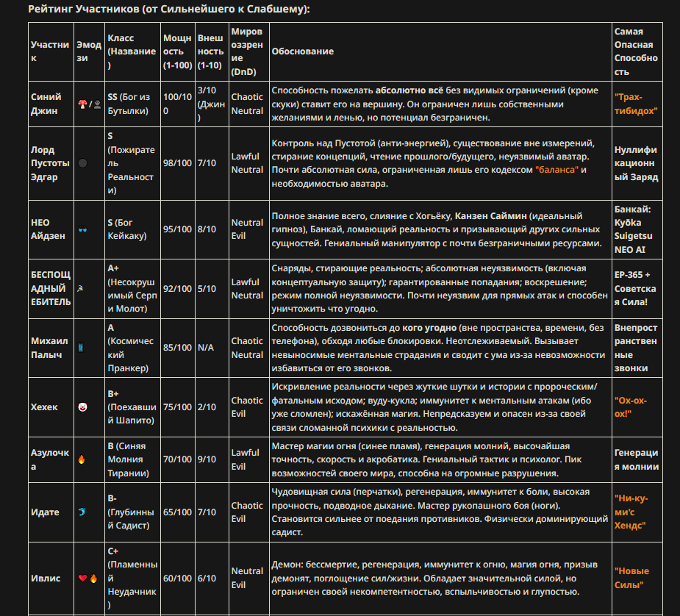Click the class 'A (Космический Пранкер)'

(x=131, y=348)
